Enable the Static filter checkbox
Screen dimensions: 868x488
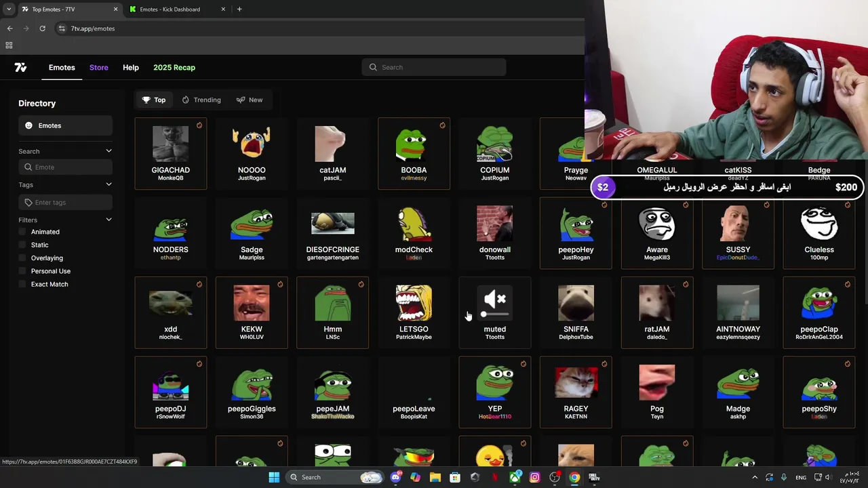(22, 245)
